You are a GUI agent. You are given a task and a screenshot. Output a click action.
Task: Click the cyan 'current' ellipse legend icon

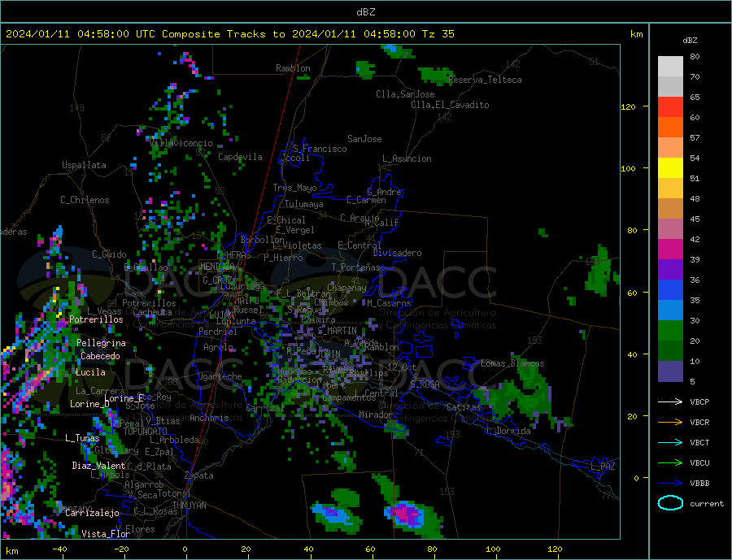670,503
